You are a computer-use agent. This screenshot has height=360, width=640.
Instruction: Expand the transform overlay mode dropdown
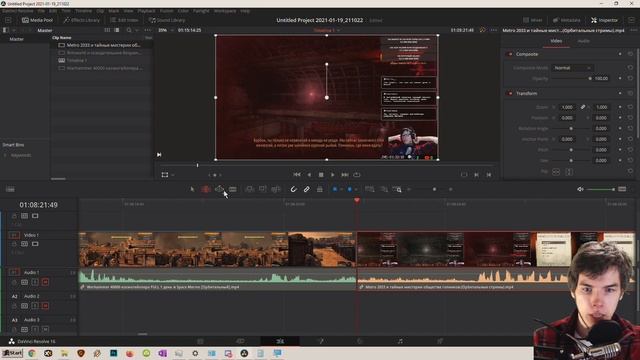pyautogui.click(x=173, y=175)
